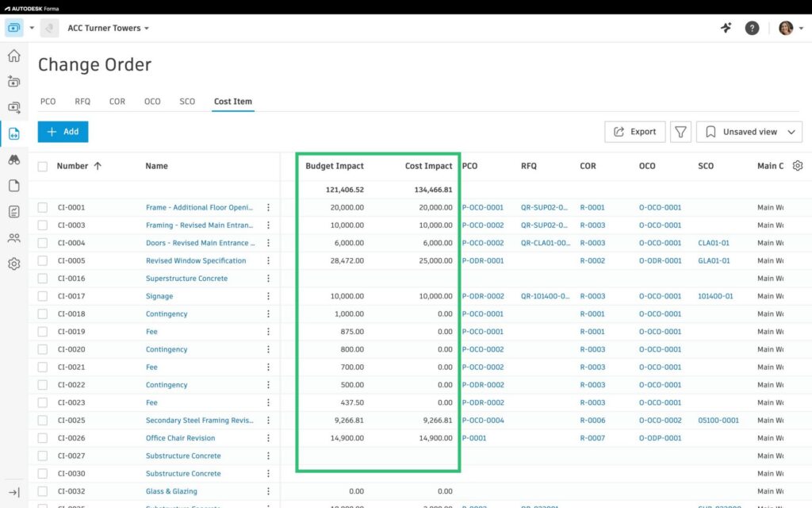The image size is (812, 508).
Task: Click the filter funnel icon
Action: pos(680,132)
